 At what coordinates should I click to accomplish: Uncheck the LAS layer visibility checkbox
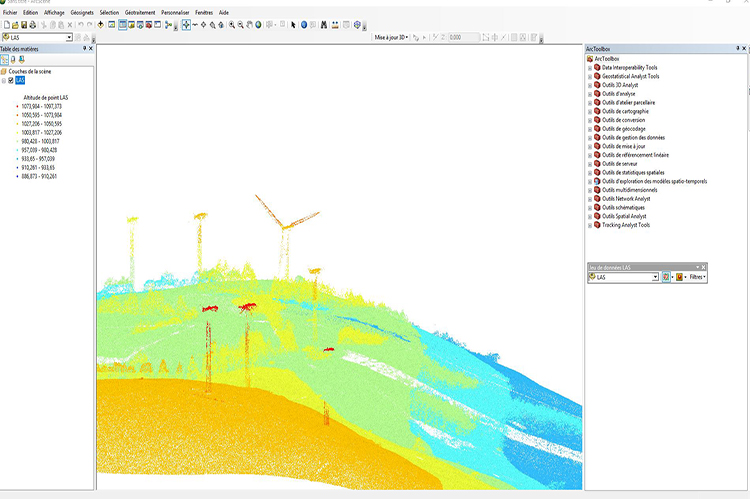pyautogui.click(x=11, y=81)
